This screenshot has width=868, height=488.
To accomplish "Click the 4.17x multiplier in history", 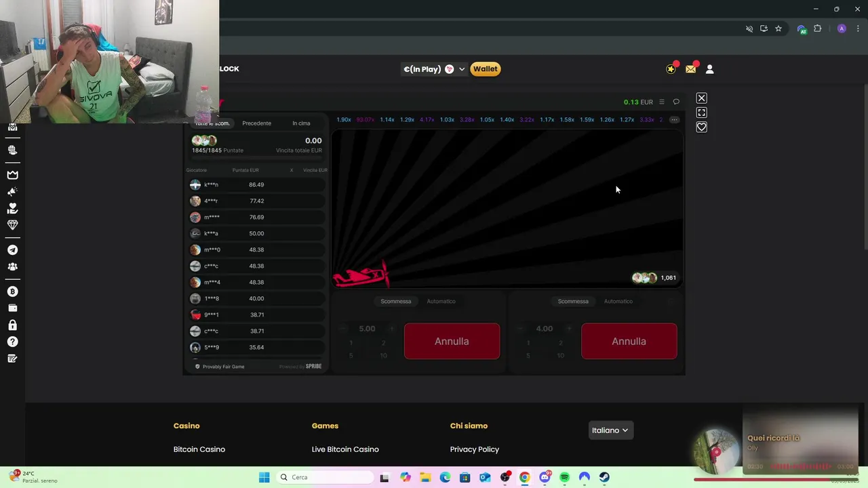I will [427, 119].
